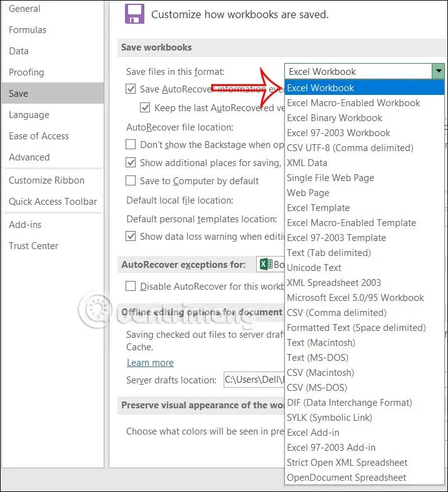Collapse the file format dropdown arrow

click(438, 71)
